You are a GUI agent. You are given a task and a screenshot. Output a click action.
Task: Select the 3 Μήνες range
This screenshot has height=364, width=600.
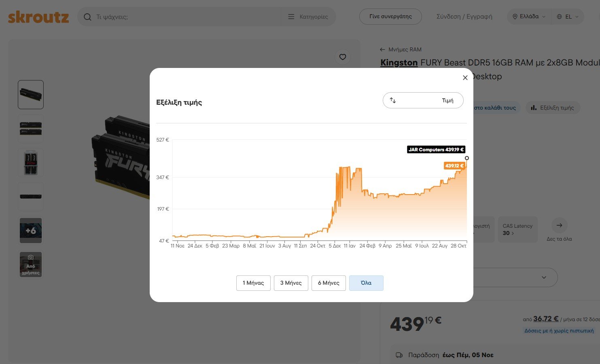click(x=291, y=283)
